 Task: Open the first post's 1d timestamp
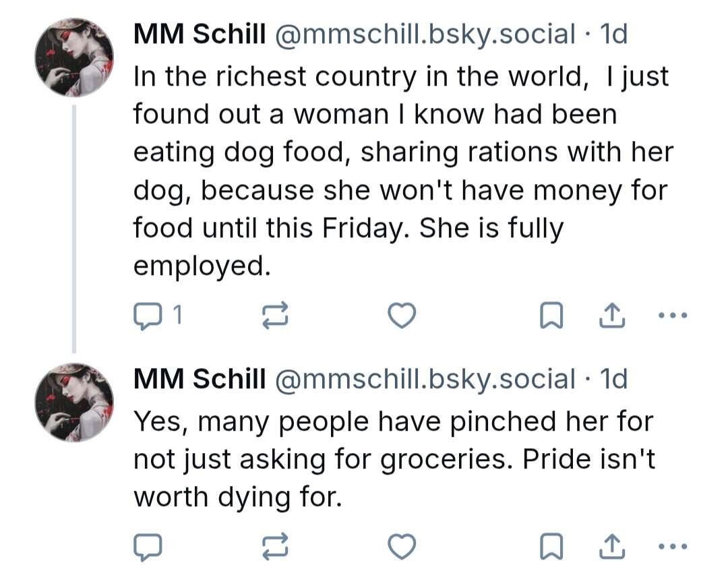pyautogui.click(x=613, y=35)
